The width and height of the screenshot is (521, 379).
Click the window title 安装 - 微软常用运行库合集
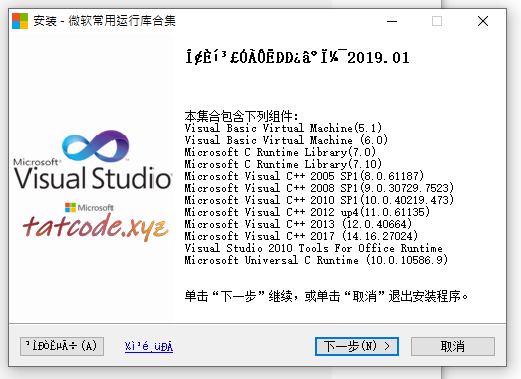[104, 21]
